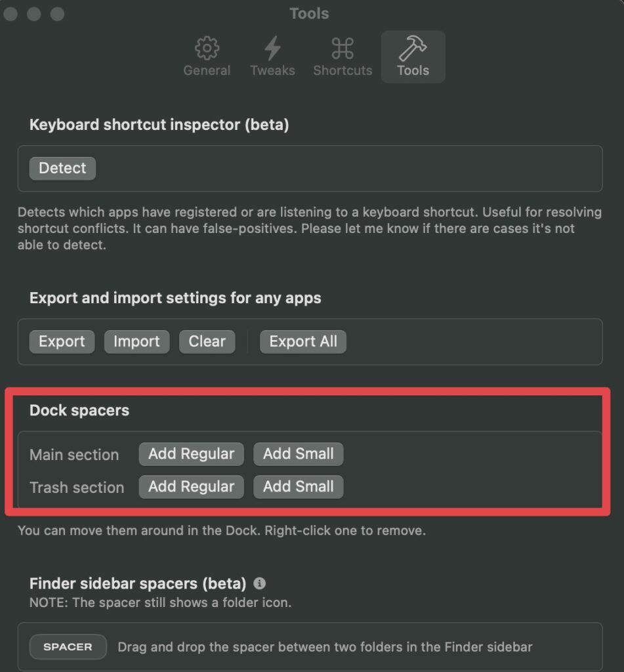Click the Import settings button
The image size is (624, 672).
point(136,341)
